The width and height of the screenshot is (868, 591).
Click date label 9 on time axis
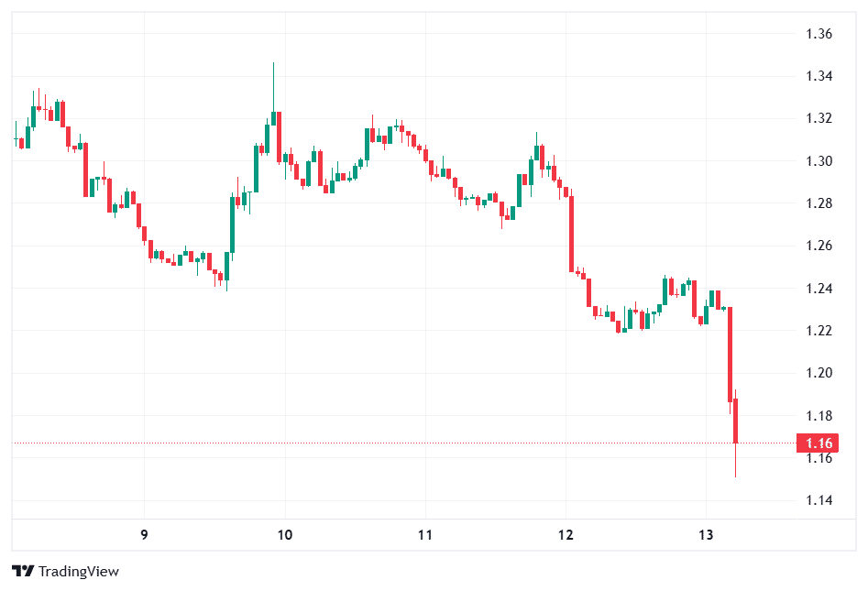[144, 534]
